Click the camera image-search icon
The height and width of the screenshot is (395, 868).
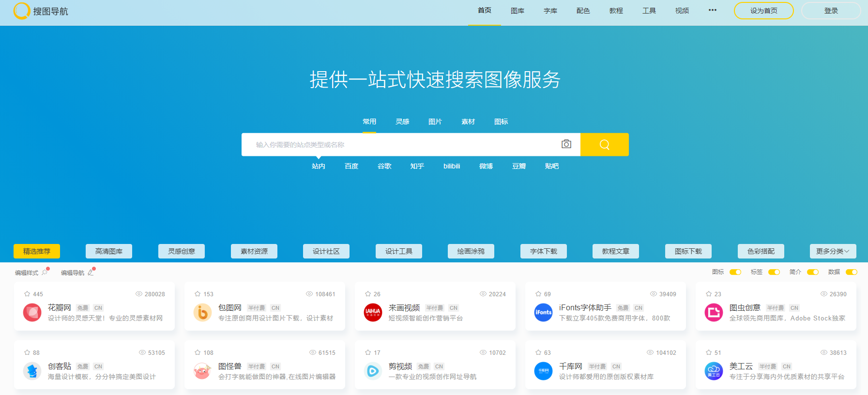click(566, 144)
